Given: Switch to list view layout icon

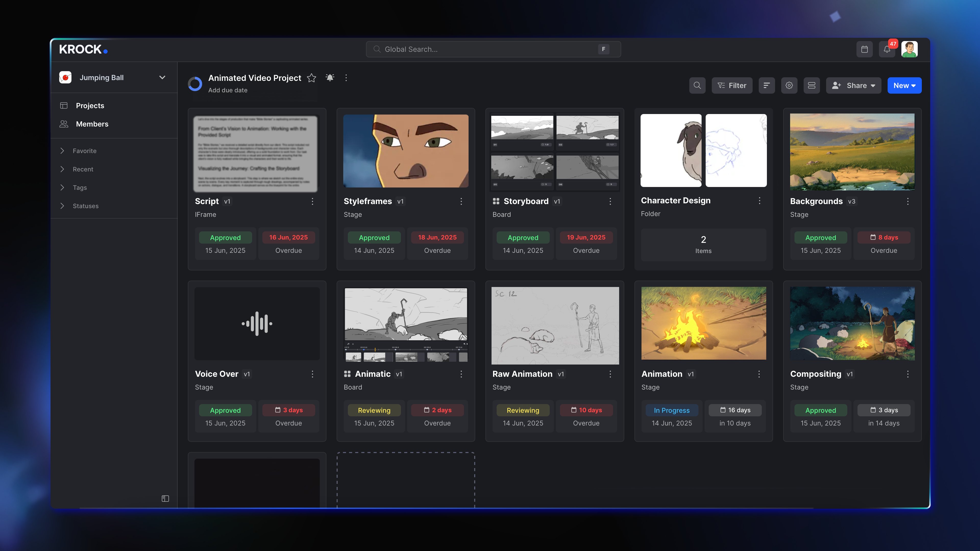Looking at the screenshot, I should coord(812,85).
